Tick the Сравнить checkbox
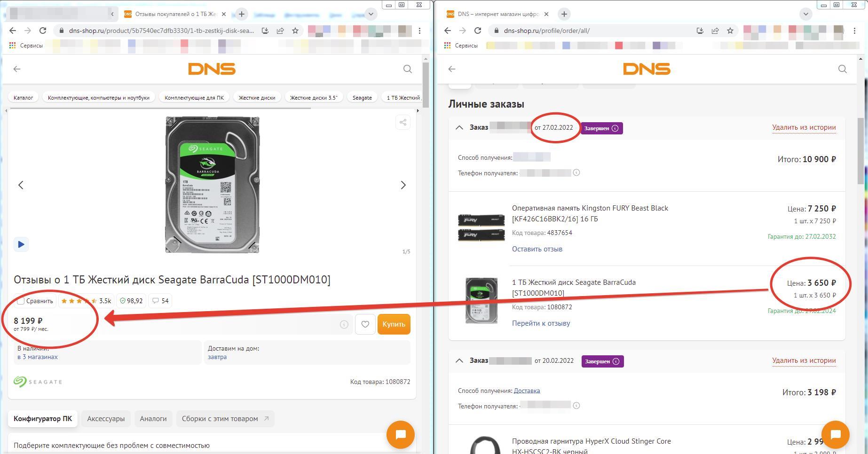This screenshot has height=454, width=868. (x=21, y=301)
